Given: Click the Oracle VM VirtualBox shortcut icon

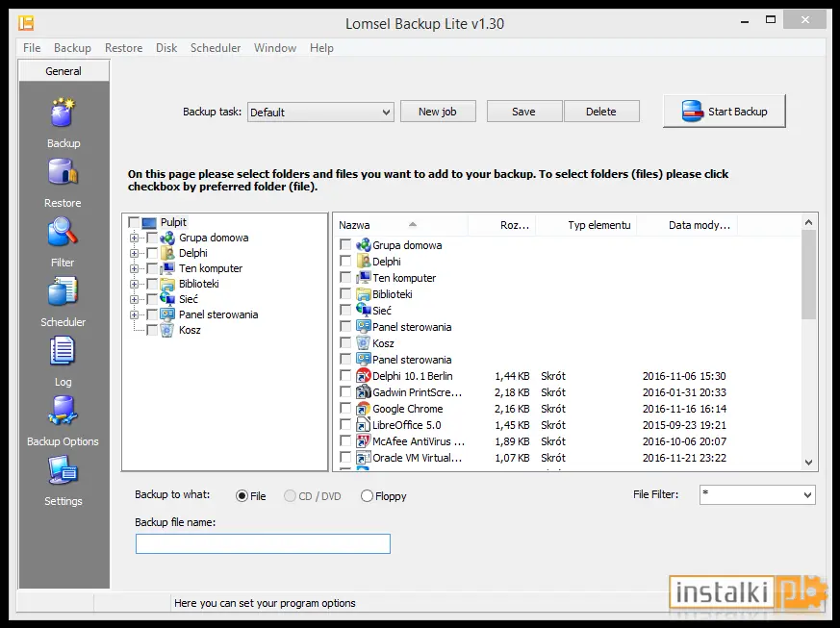Looking at the screenshot, I should click(x=364, y=458).
